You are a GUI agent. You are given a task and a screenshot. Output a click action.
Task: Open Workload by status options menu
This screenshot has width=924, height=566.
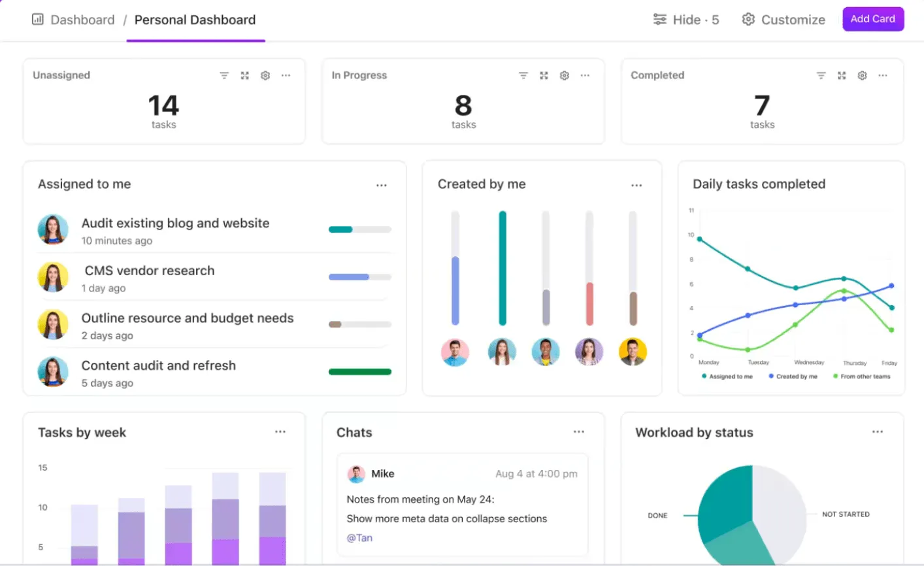point(878,432)
